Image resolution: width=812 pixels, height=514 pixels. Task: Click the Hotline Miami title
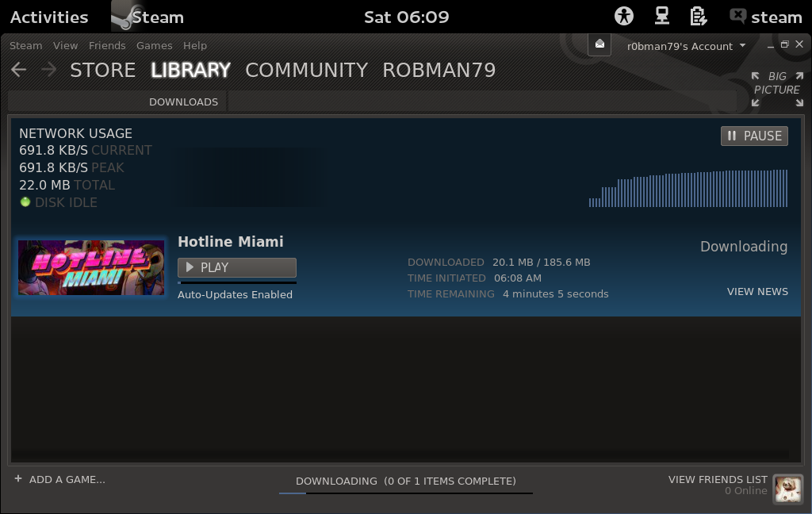click(231, 241)
